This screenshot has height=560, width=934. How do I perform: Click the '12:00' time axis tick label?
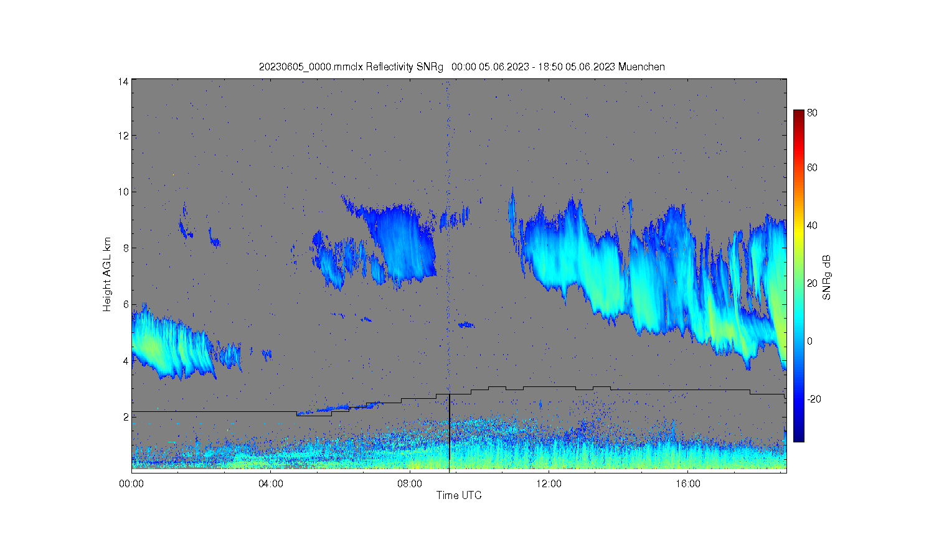coord(549,483)
